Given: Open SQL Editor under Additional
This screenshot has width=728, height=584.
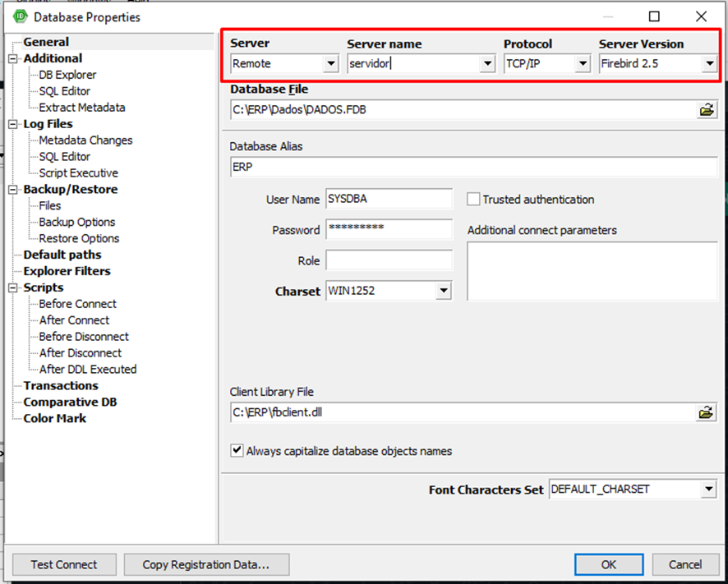Looking at the screenshot, I should [x=65, y=91].
